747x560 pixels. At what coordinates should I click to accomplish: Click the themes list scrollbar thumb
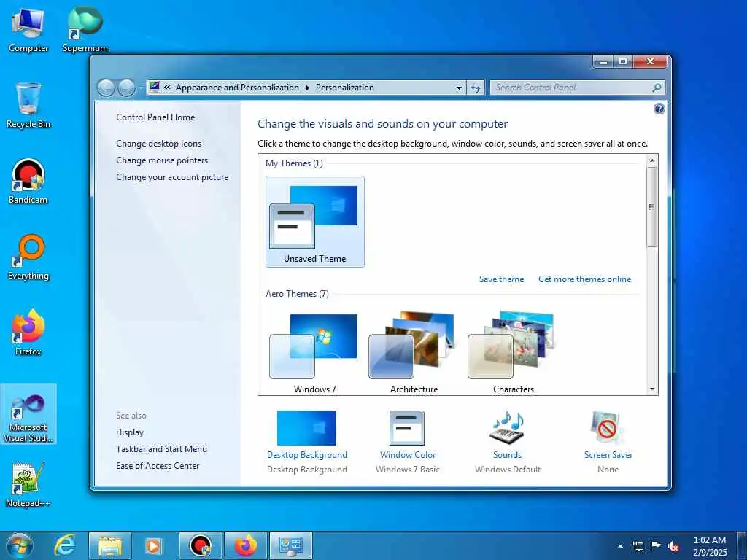[652, 207]
